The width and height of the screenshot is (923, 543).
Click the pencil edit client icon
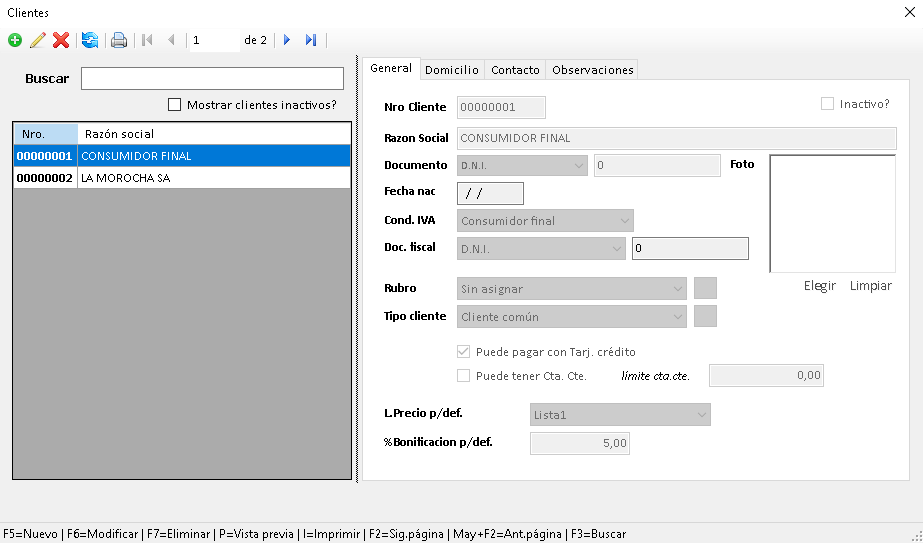38,40
